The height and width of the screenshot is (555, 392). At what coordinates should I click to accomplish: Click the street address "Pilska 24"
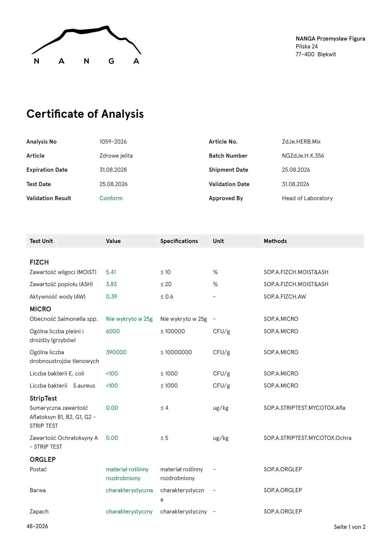[306, 46]
